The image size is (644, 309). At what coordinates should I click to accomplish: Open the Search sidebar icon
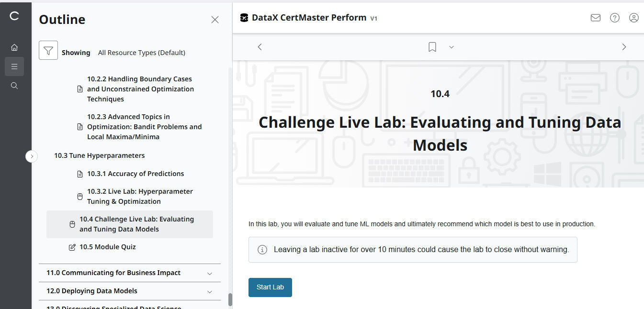[x=14, y=85]
